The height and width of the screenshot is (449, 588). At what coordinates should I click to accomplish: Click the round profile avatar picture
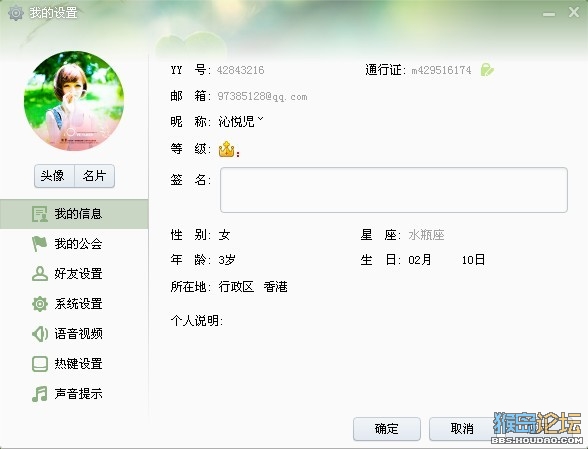click(x=74, y=101)
